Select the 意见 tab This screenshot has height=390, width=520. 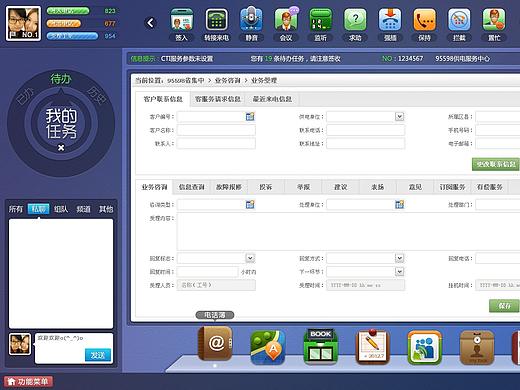click(415, 187)
